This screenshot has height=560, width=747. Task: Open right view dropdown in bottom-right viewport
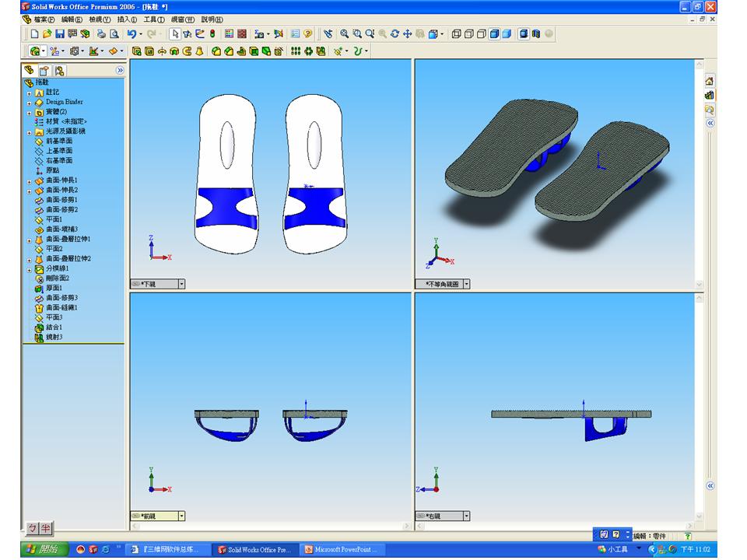(466, 516)
